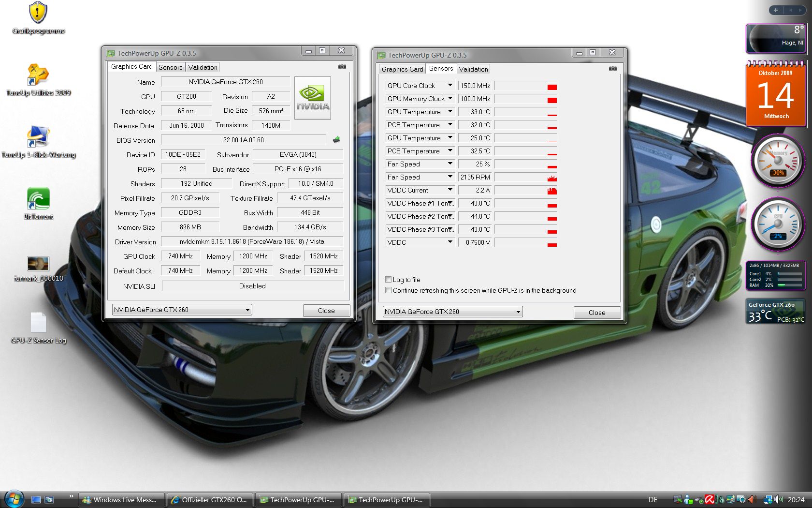Click the screenshot camera icon in Graphics Card window
The image size is (812, 508).
(342, 67)
